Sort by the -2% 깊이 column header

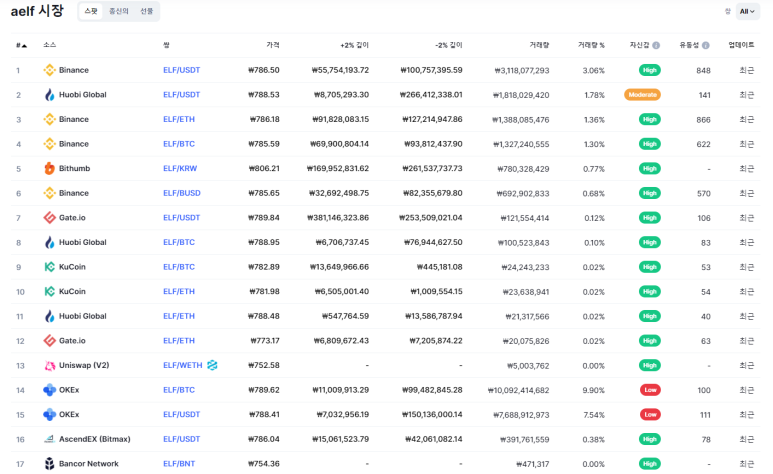[x=449, y=45]
